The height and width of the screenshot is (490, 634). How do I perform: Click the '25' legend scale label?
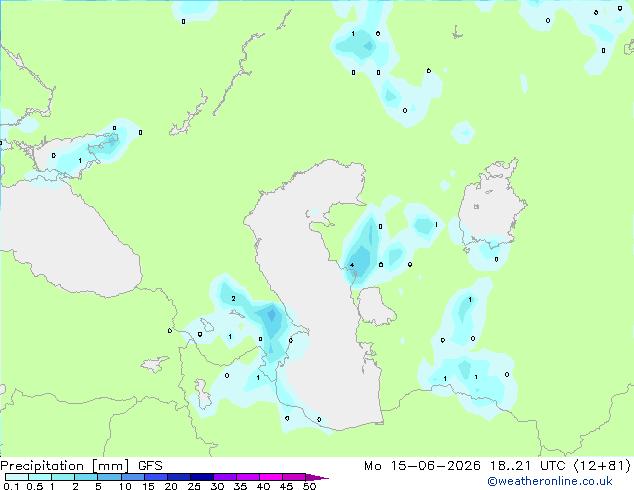tap(194, 486)
